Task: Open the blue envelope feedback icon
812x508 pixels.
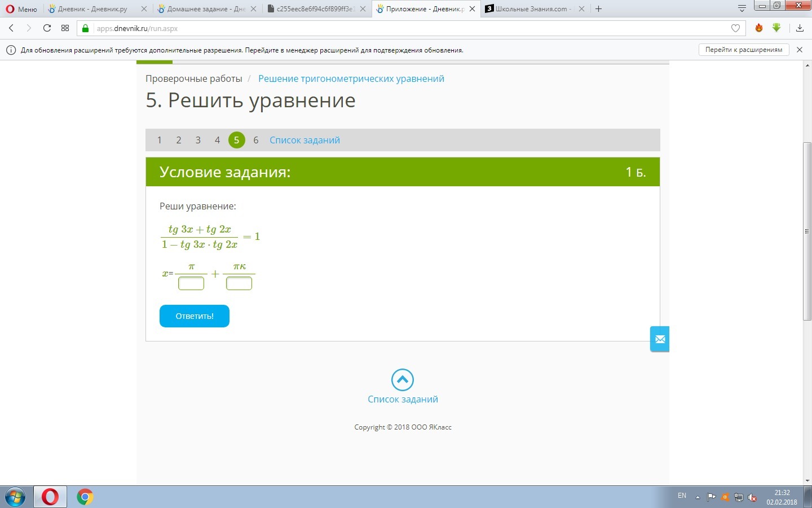Action: (x=660, y=339)
